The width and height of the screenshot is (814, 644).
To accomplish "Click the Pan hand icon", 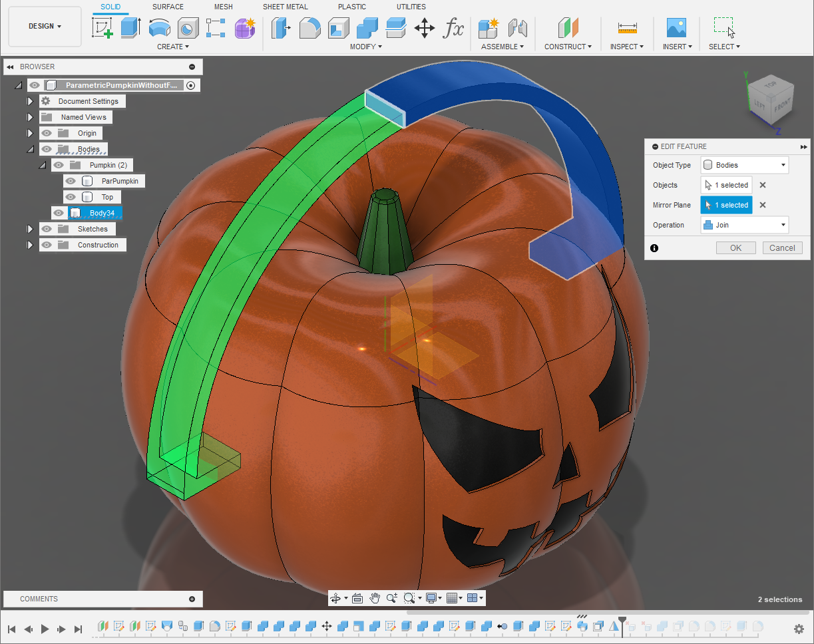I will pyautogui.click(x=375, y=598).
